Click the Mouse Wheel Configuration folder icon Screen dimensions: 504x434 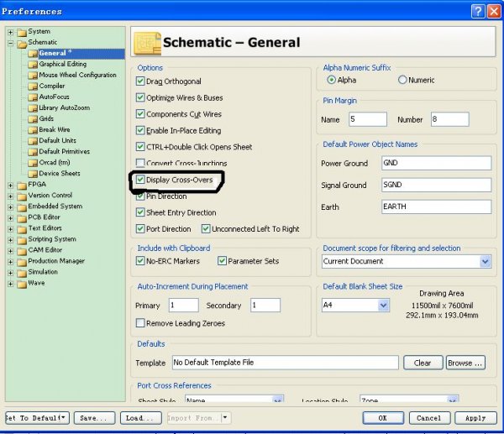[x=33, y=76]
